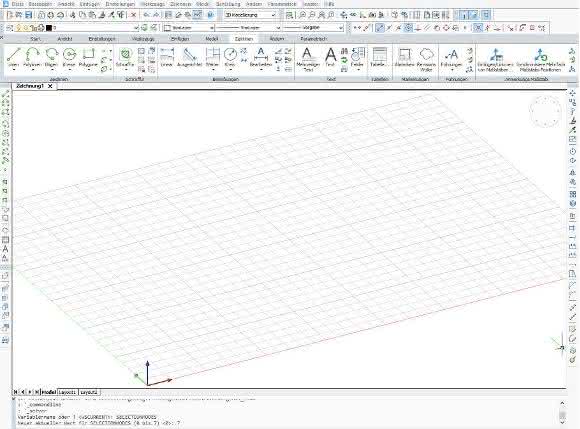Open the Datei menu
Image resolution: width=580 pixels, height=429 pixels.
tap(18, 4)
